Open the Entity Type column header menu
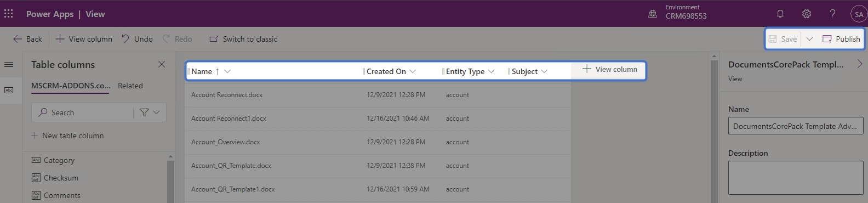The image size is (868, 203). 491,71
